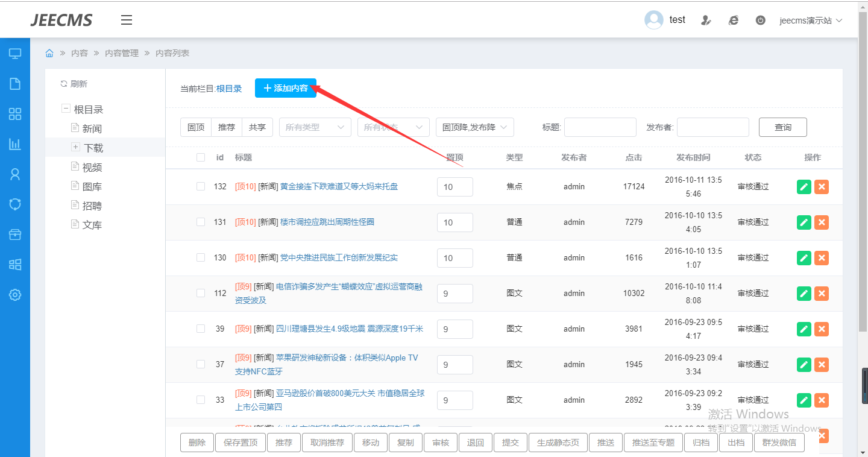868x457 pixels.
Task: Click the bar chart statistics sidebar icon
Action: click(x=15, y=144)
